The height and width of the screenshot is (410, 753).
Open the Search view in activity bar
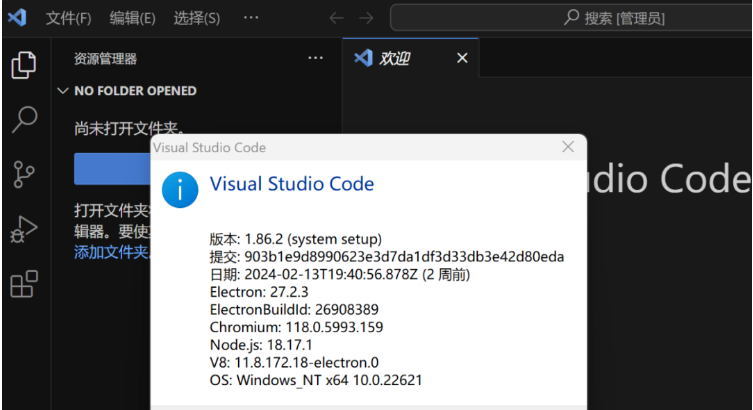pyautogui.click(x=24, y=119)
